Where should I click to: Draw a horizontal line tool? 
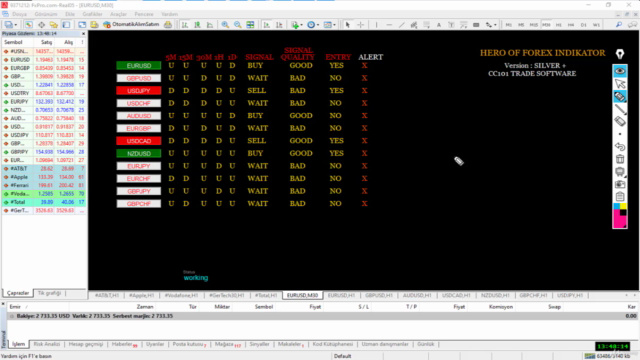click(x=389, y=25)
